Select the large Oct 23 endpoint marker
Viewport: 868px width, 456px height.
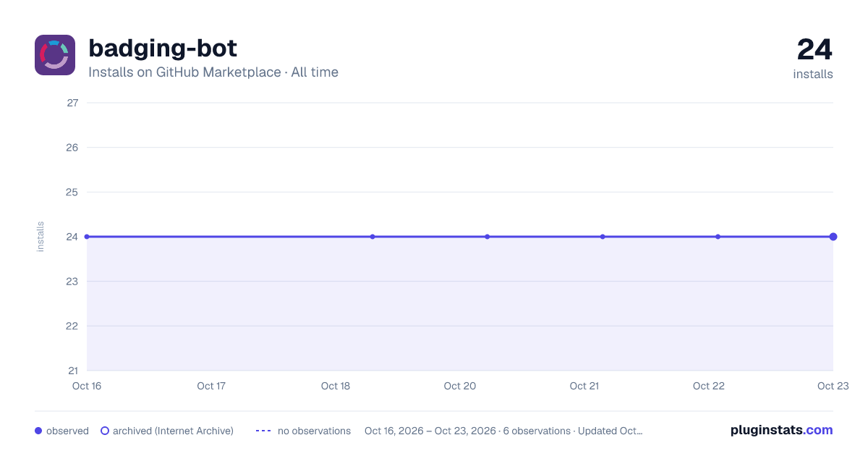click(x=833, y=237)
